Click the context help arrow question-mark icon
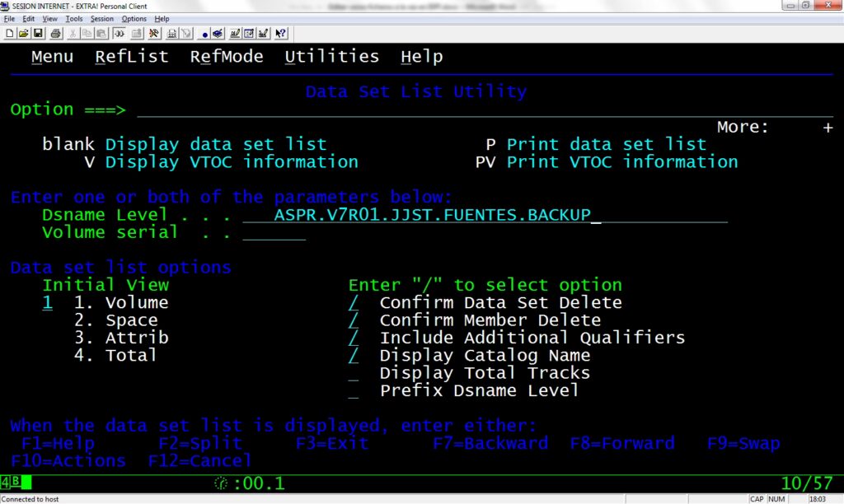Image resolution: width=844 pixels, height=504 pixels. [281, 34]
